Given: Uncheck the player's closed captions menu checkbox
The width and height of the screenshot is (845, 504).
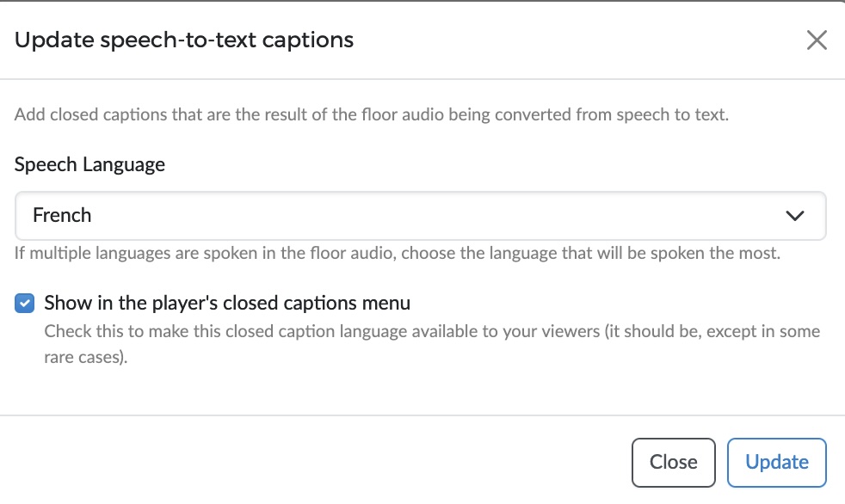Looking at the screenshot, I should (x=24, y=303).
